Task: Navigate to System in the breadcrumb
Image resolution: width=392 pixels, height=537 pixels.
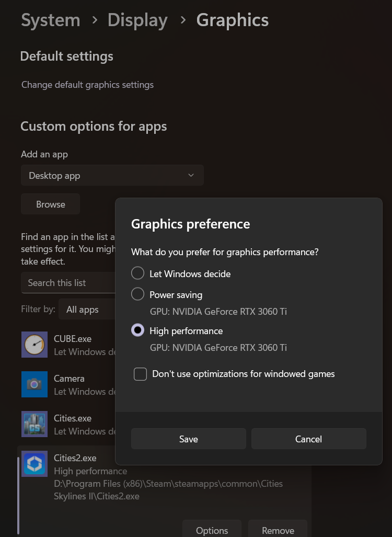Action: pos(50,20)
